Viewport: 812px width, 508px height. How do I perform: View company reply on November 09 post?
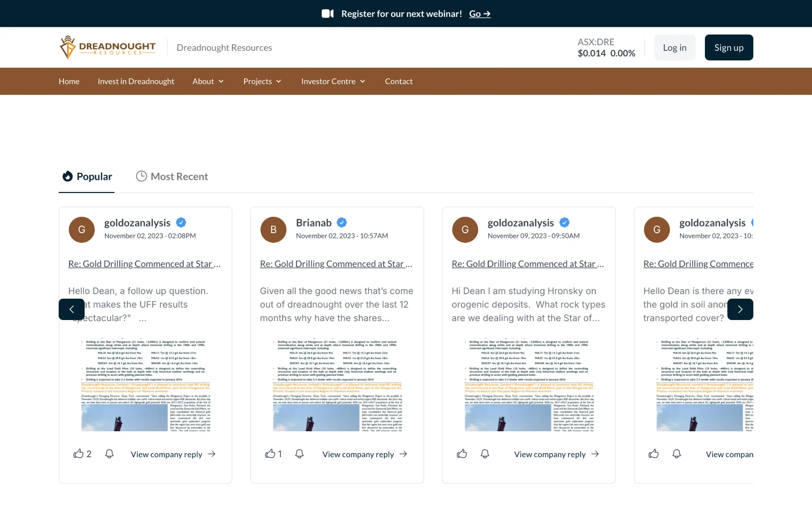point(557,454)
